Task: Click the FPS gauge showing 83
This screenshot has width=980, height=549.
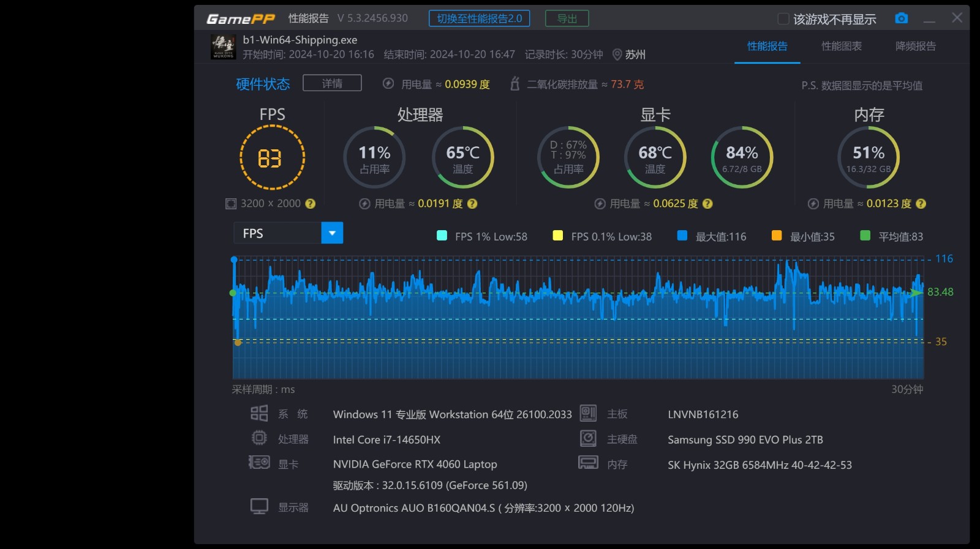Action: coord(272,158)
